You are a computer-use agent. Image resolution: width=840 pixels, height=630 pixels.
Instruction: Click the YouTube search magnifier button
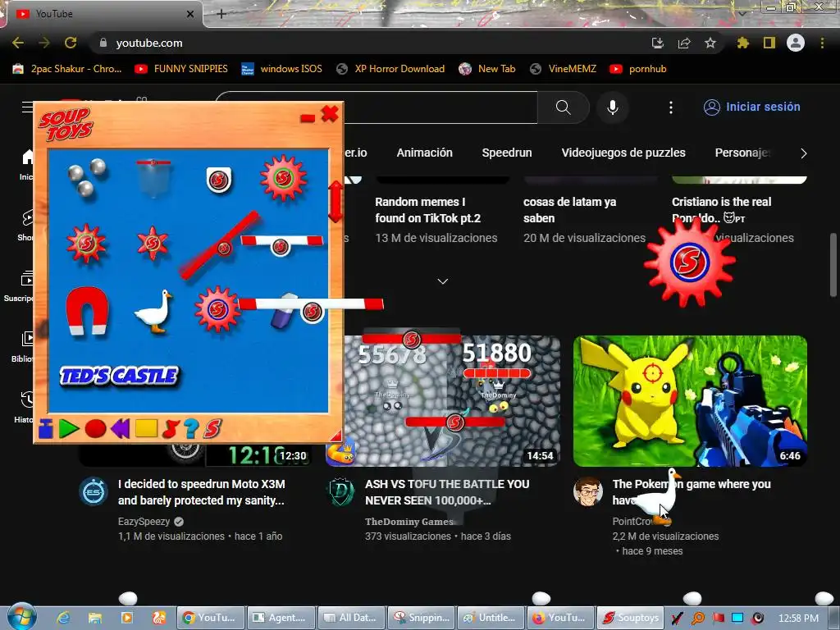point(563,107)
